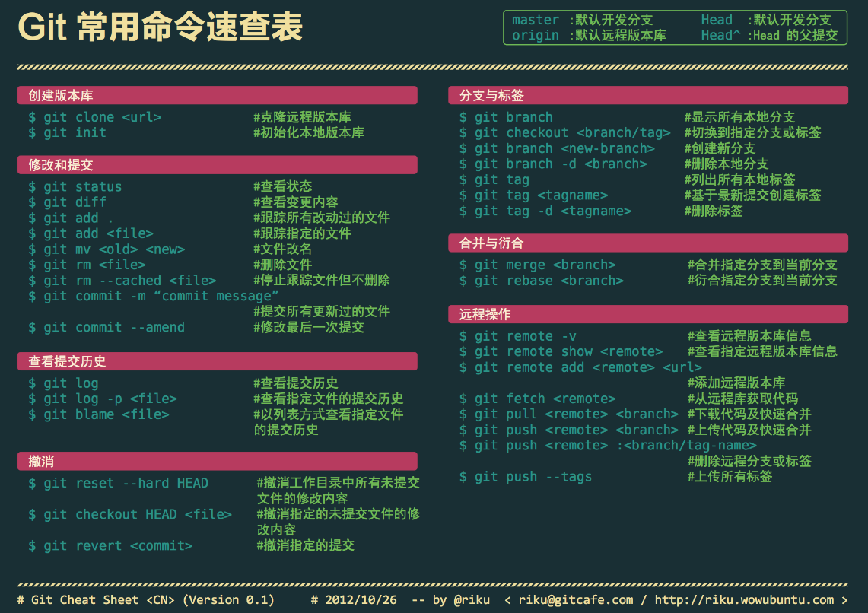The width and height of the screenshot is (868, 613).
Task: Click the 远程操作 section header
Action: [648, 314]
